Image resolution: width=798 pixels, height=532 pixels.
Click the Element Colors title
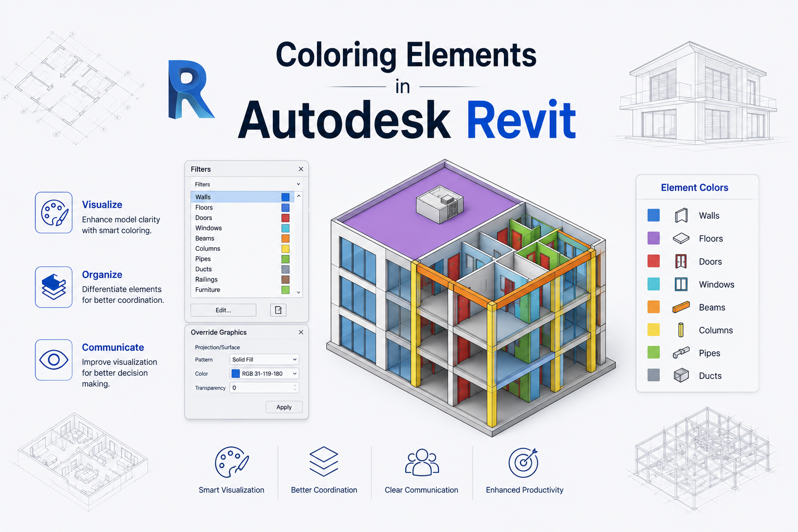[x=695, y=188]
